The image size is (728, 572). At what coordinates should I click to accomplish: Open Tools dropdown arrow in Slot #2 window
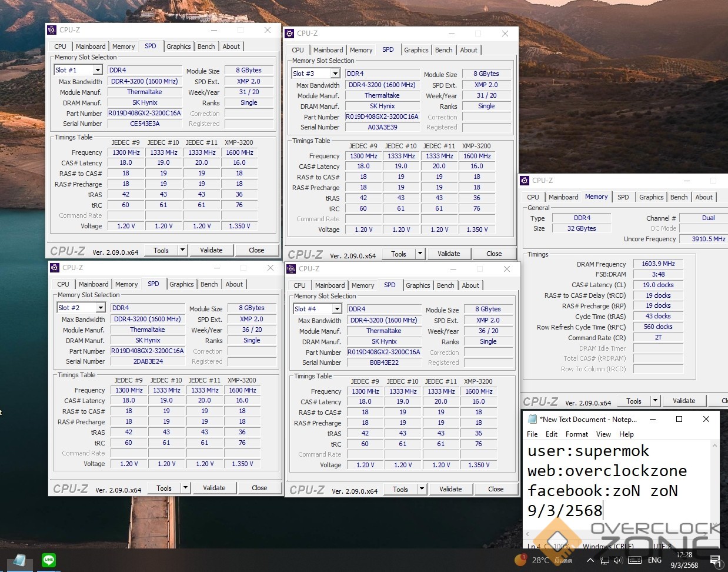[x=185, y=488]
